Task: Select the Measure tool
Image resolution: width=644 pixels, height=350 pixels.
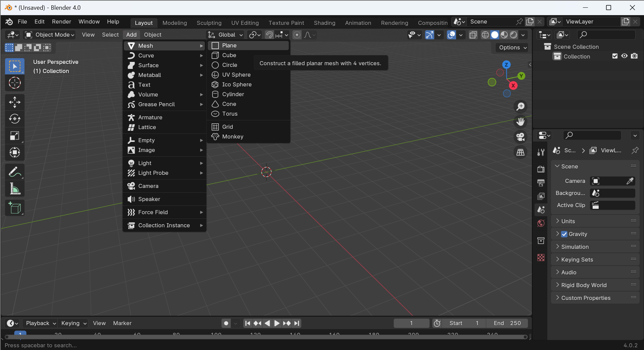Action: click(x=15, y=189)
